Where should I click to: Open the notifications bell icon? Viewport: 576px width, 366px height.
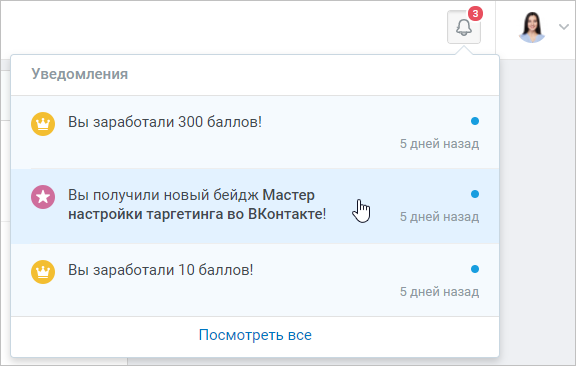[464, 27]
